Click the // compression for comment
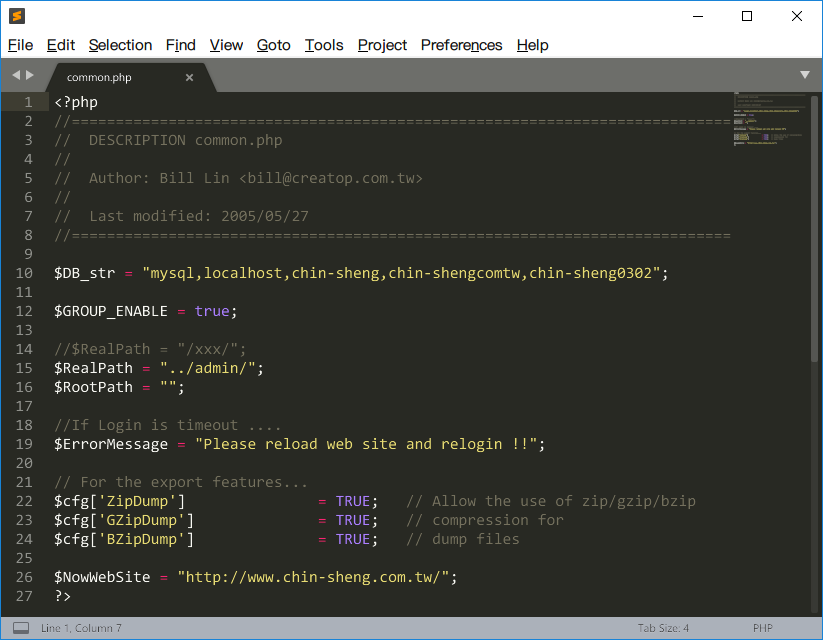 485,520
